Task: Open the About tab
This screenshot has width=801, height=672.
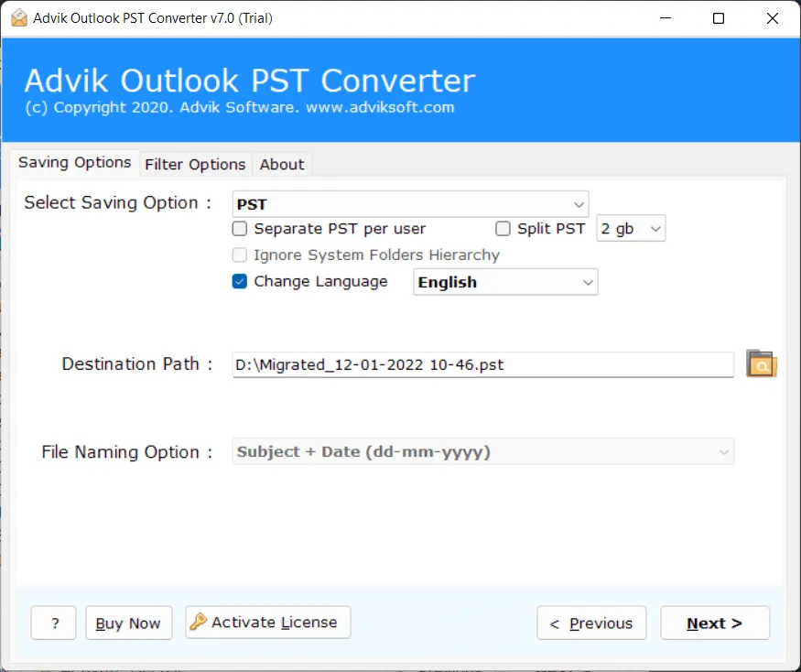Action: click(x=281, y=165)
